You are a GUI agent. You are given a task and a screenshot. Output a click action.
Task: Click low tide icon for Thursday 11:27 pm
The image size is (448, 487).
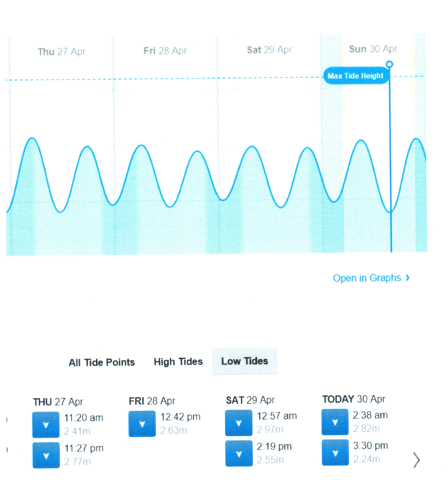click(46, 455)
